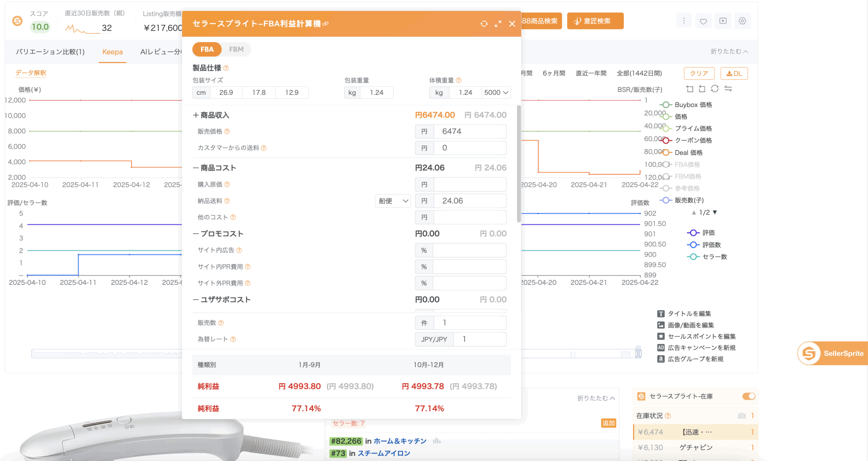
Task: Add product to favorites with heart icon
Action: click(704, 21)
